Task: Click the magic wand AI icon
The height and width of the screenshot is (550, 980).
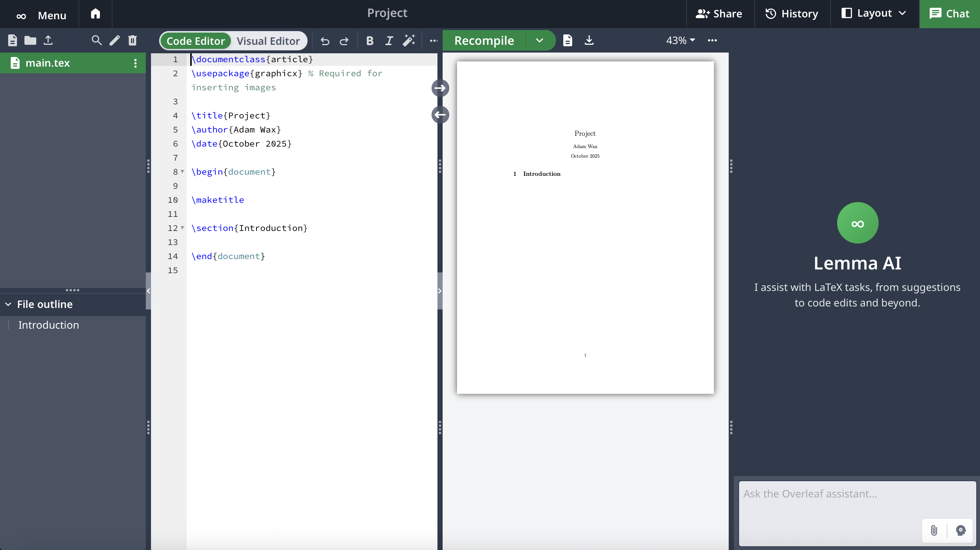Action: tap(409, 41)
